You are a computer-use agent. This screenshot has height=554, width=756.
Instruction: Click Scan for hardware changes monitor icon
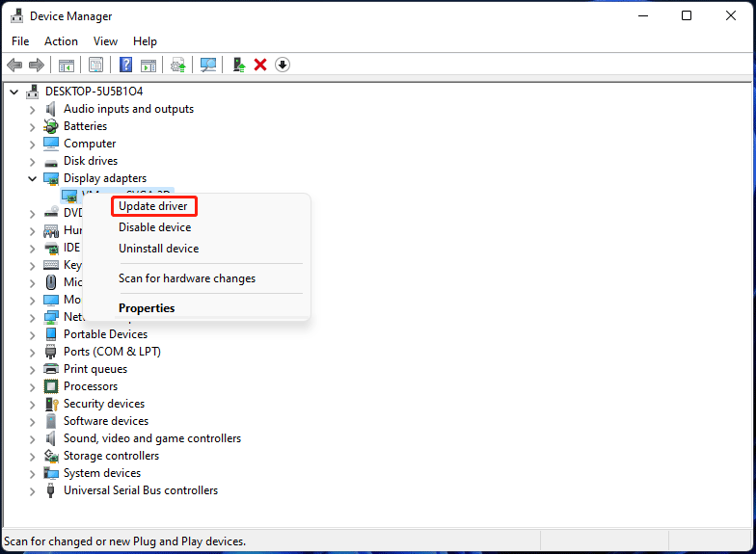coord(208,66)
